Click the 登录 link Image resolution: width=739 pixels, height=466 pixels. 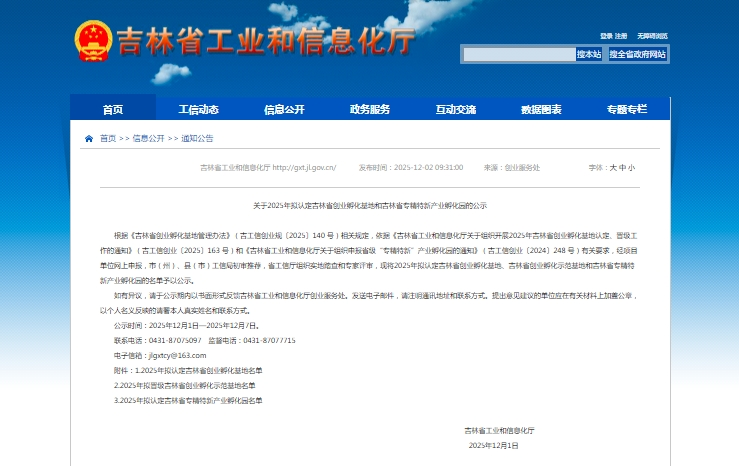coord(606,36)
